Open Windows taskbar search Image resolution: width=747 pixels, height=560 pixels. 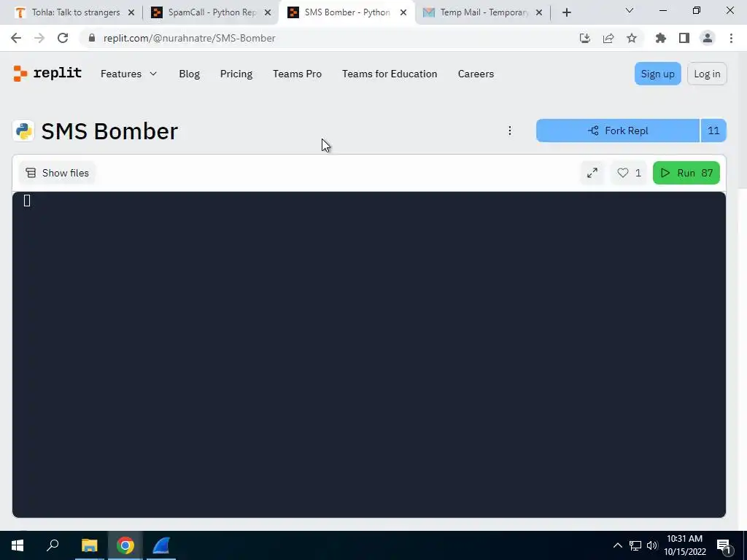coord(53,545)
